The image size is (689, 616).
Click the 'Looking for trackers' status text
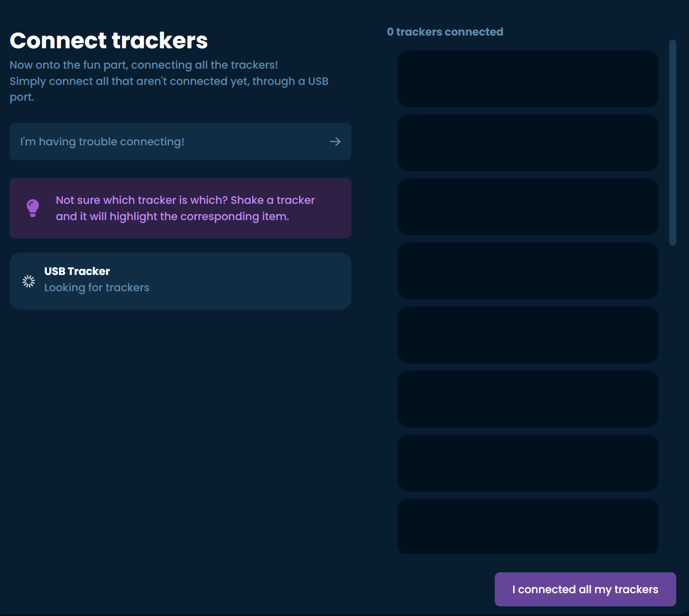click(x=97, y=287)
